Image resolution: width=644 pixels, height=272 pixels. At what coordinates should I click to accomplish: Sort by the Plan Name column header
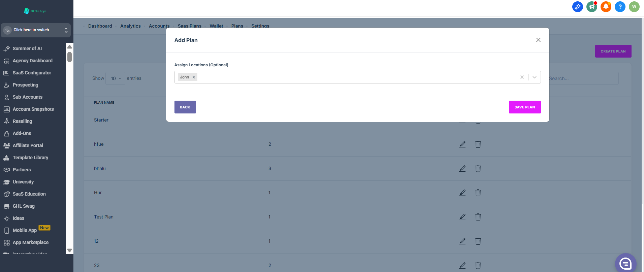pyautogui.click(x=104, y=103)
